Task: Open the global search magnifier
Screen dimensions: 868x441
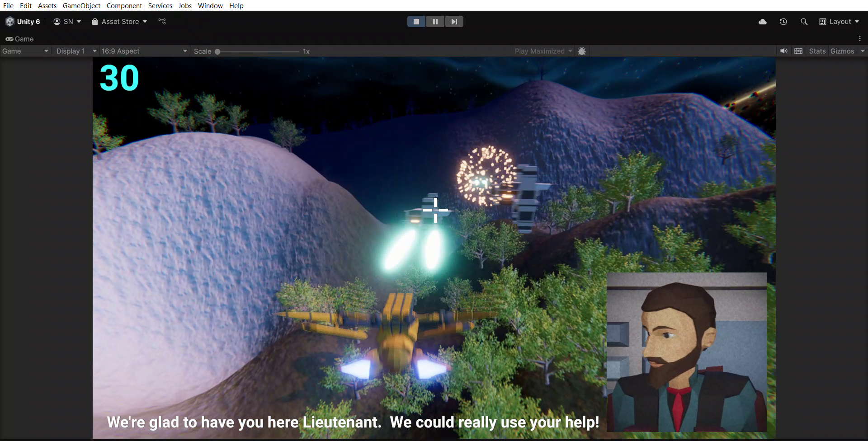Action: [x=804, y=22]
